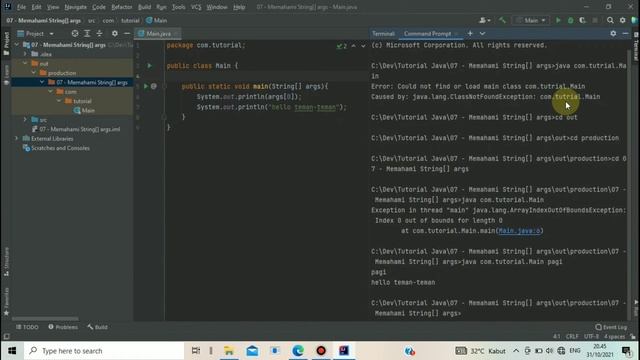Open the File menu

(x=21, y=7)
